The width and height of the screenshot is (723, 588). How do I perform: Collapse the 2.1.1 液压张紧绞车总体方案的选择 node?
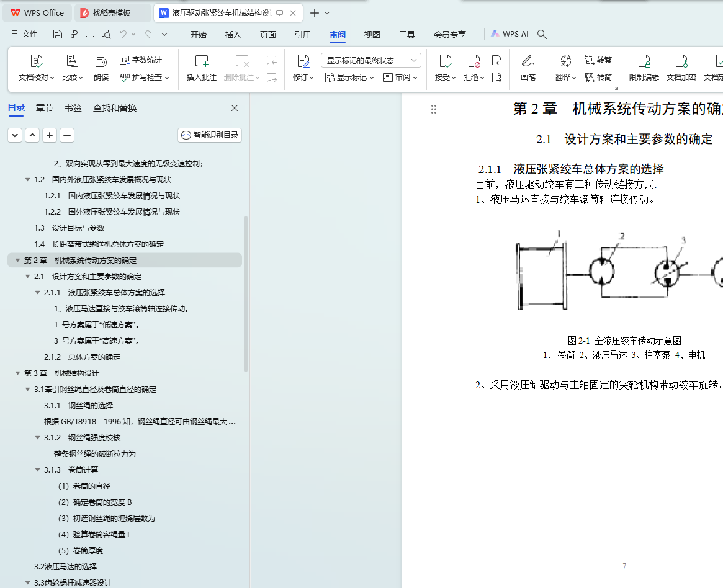click(38, 293)
